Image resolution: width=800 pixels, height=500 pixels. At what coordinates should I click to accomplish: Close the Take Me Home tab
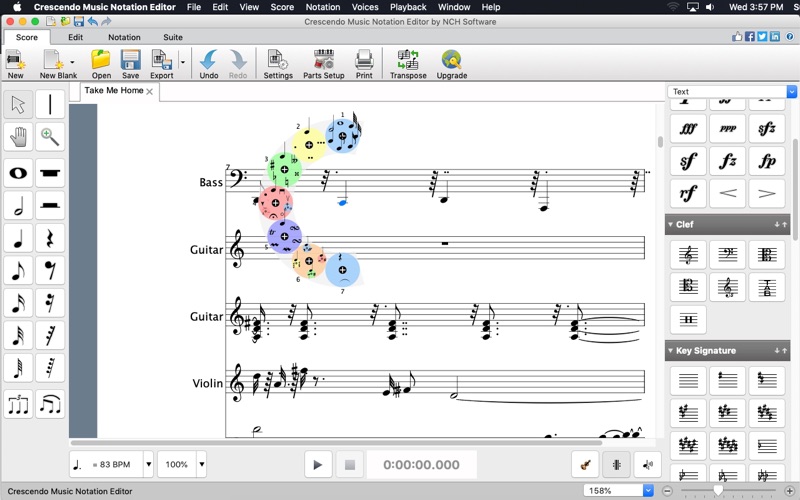149,91
